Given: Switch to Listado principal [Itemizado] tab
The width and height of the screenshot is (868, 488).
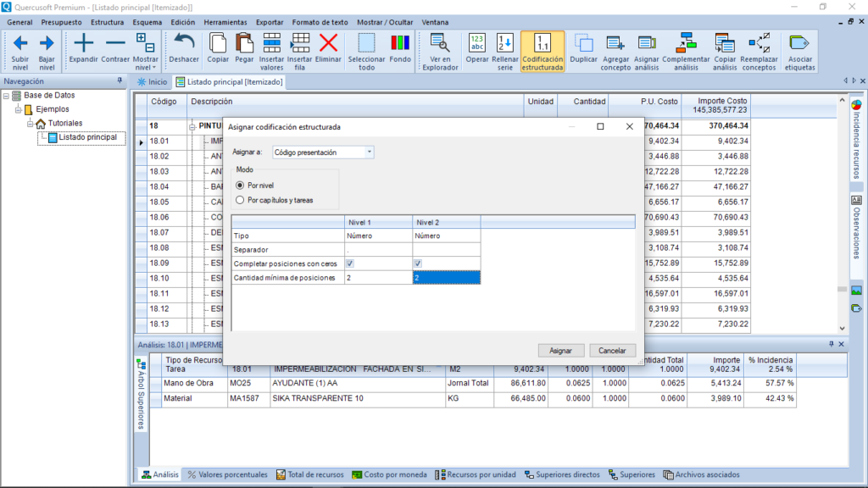Looking at the screenshot, I should 229,82.
